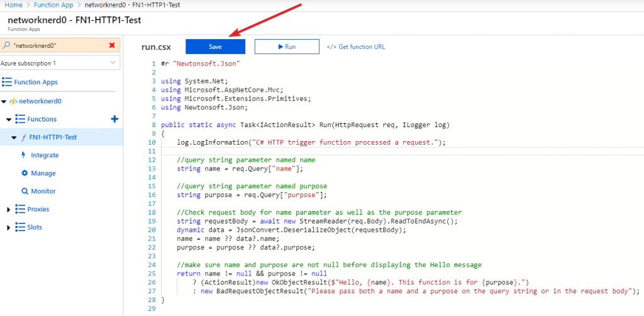644x316 pixels.
Task: Click the run.csx file name label
Action: 156,47
